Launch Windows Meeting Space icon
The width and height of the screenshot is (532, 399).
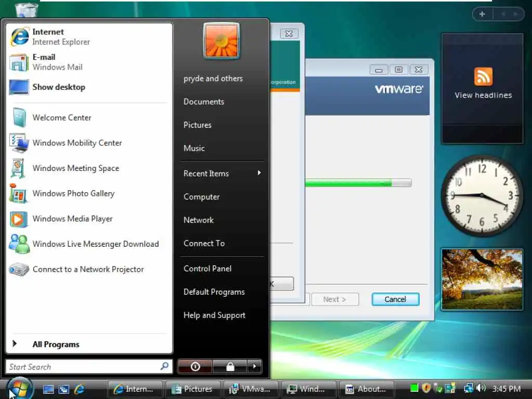(x=18, y=168)
